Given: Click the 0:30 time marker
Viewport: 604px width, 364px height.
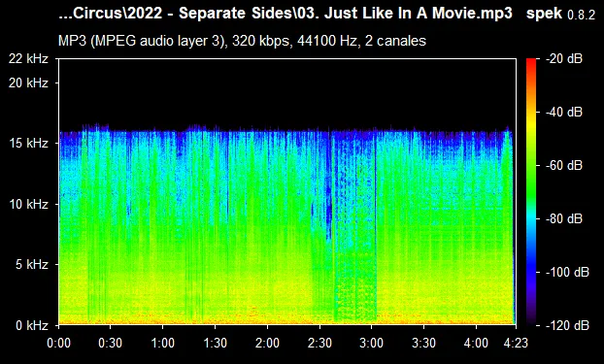Looking at the screenshot, I should (111, 343).
